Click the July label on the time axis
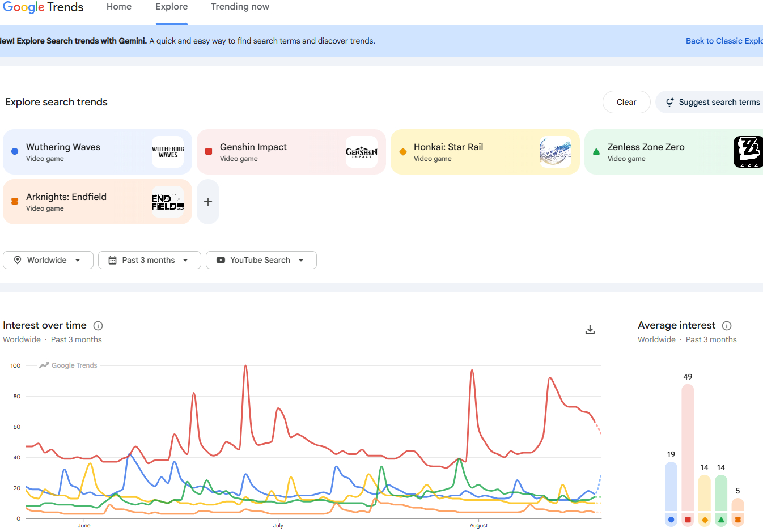 [x=278, y=526]
